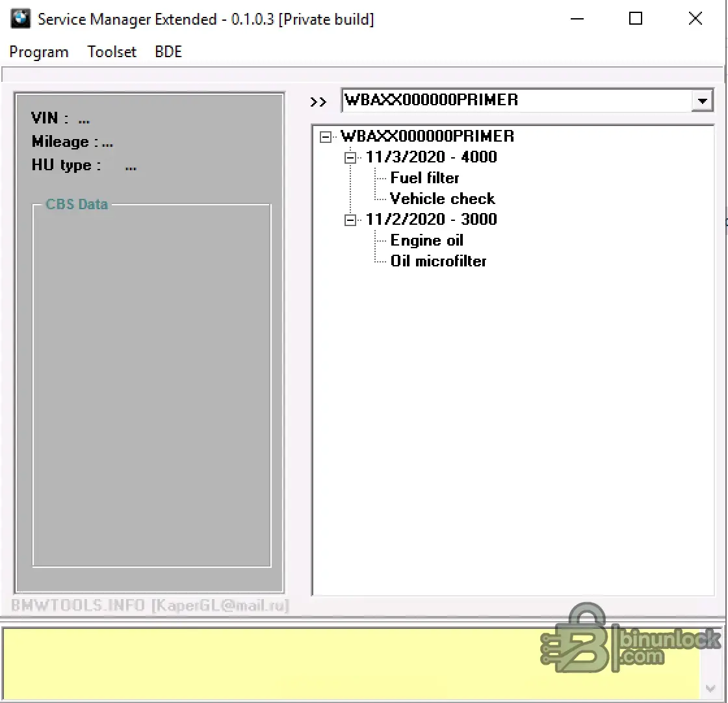728x703 pixels.
Task: Click the CBS Data group heading
Action: 77,204
